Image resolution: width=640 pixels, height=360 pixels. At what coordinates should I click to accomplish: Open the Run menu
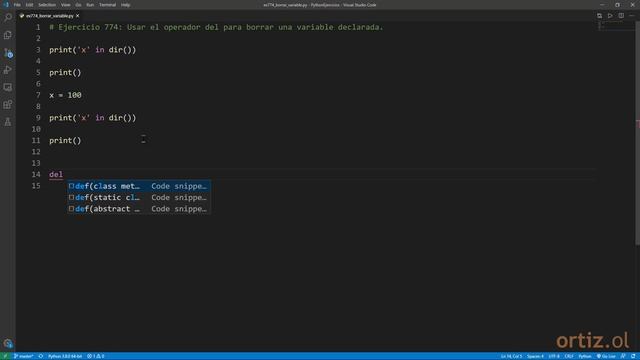[90, 5]
